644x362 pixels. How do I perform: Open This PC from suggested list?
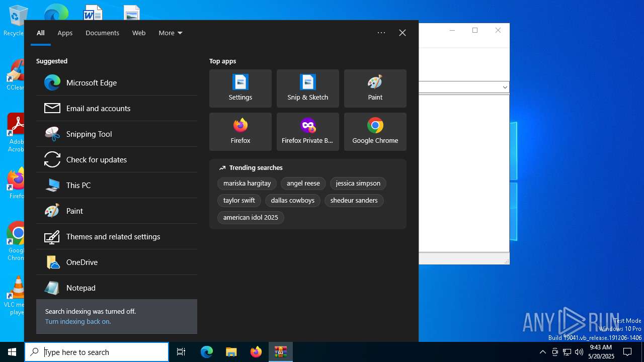[x=117, y=185]
